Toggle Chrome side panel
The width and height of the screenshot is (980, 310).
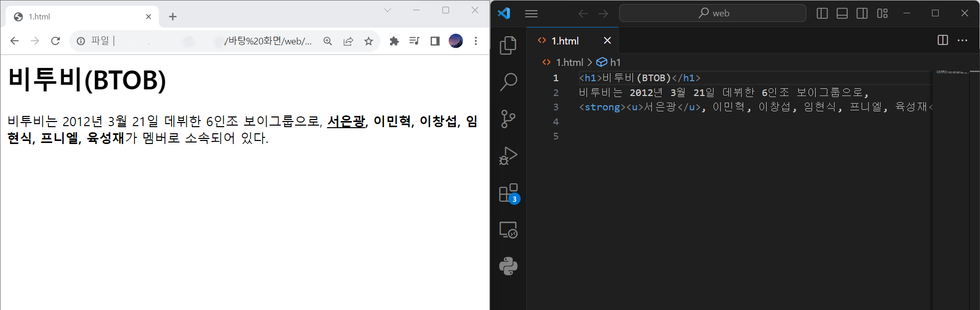click(435, 41)
